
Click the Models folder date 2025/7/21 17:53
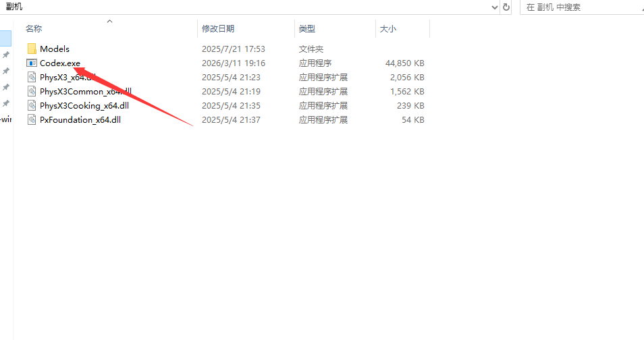(233, 49)
